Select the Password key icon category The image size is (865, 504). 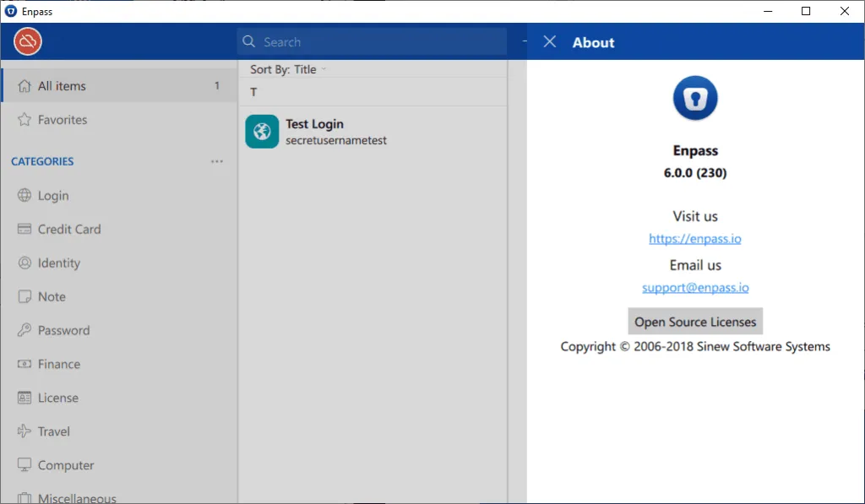click(x=24, y=330)
